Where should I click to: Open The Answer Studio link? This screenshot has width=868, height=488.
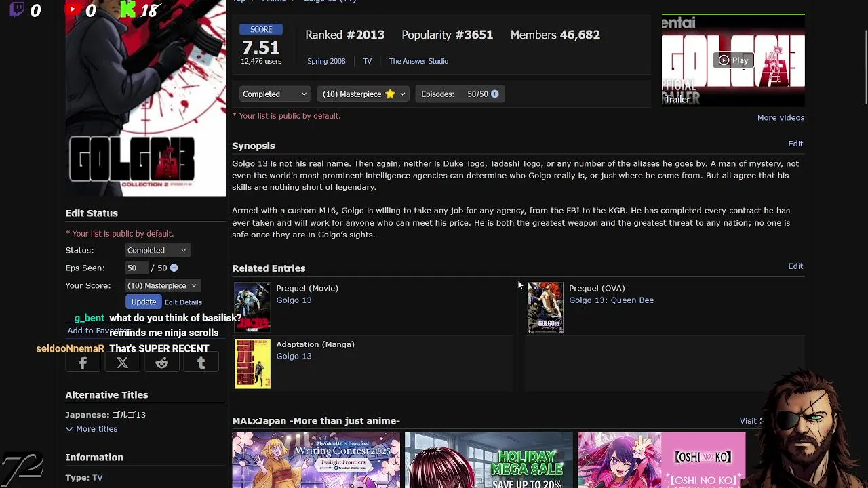pyautogui.click(x=418, y=61)
